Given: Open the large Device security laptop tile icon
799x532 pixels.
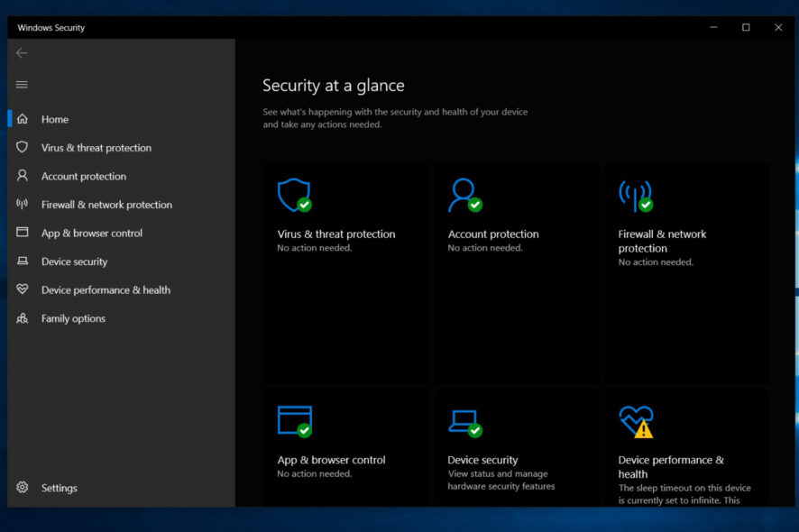Looking at the screenshot, I should [464, 423].
